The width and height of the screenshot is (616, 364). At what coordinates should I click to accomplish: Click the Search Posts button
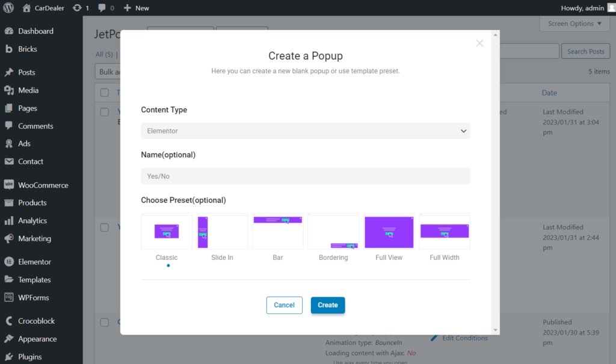(585, 52)
